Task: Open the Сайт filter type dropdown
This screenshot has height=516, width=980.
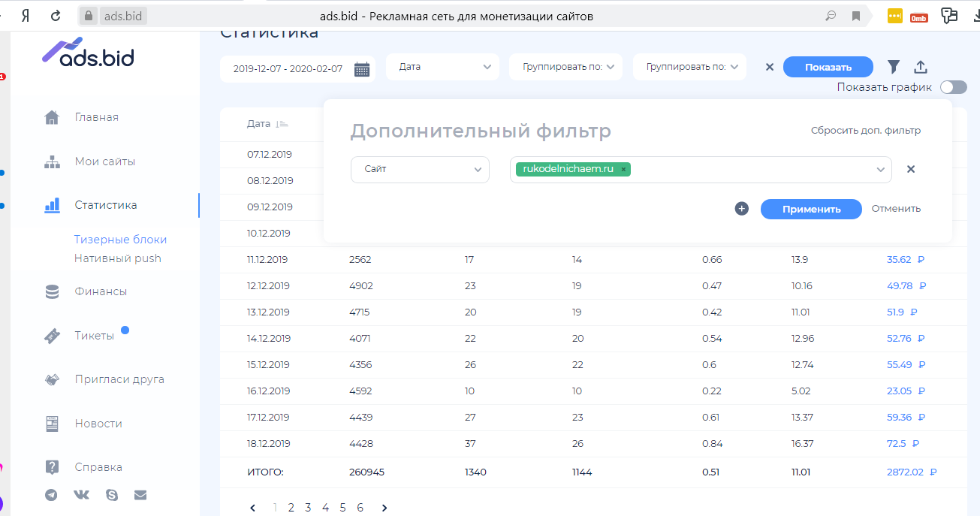Action: point(420,170)
